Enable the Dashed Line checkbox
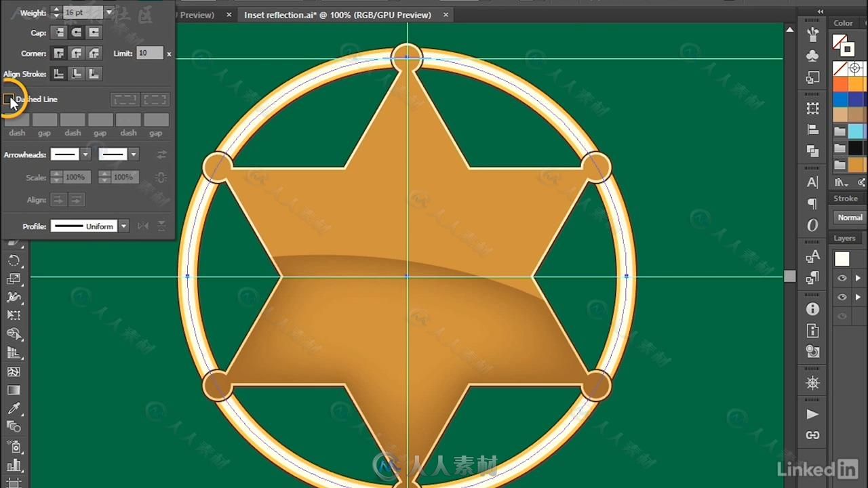The width and height of the screenshot is (868, 488). click(x=9, y=99)
